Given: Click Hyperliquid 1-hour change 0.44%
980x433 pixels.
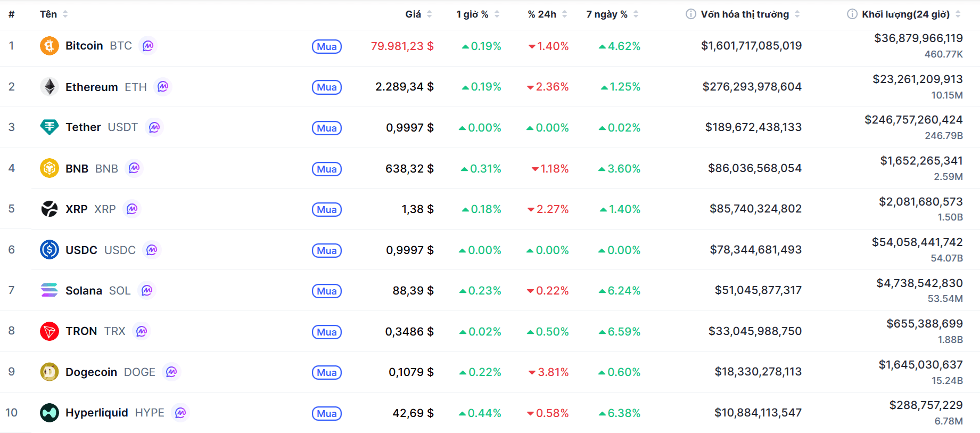Looking at the screenshot, I should click(480, 413).
